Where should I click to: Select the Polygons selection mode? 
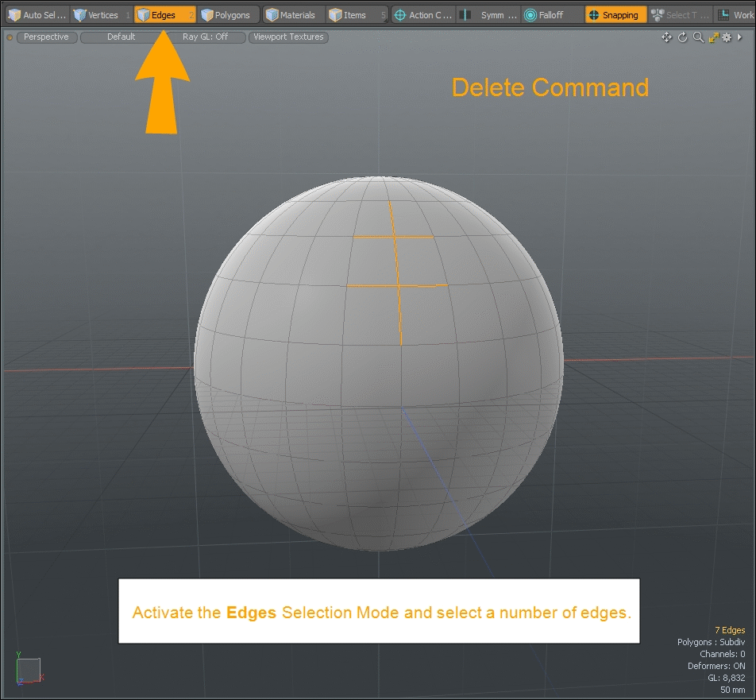[x=229, y=15]
